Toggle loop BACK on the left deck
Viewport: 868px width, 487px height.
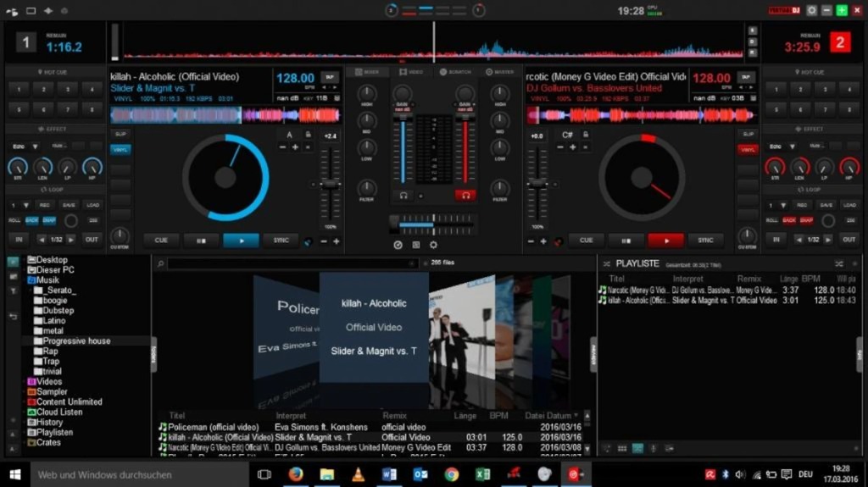pos(31,220)
